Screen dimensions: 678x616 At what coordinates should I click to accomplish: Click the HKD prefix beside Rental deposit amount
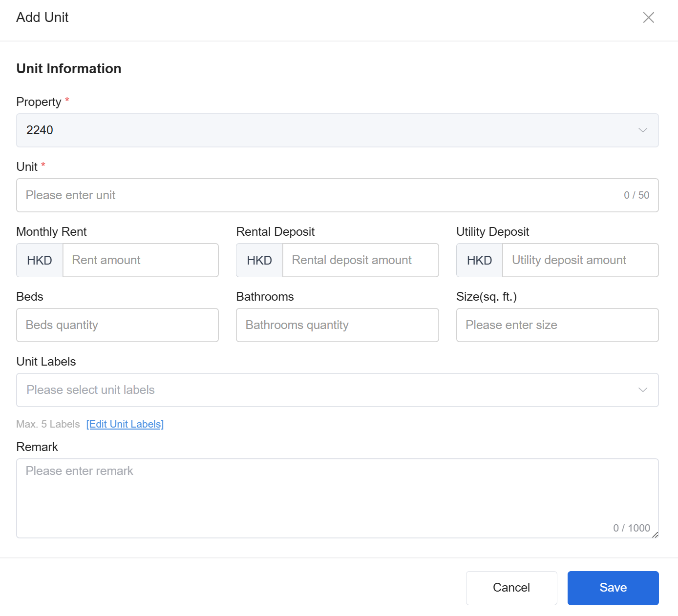pos(259,260)
